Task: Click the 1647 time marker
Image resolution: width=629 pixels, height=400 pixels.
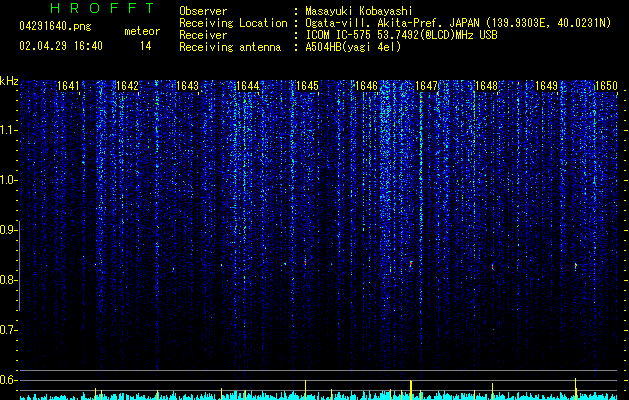Action: (426, 86)
